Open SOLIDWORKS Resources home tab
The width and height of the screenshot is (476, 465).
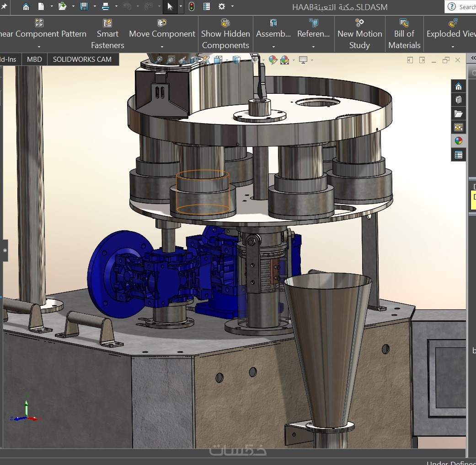coord(459,87)
